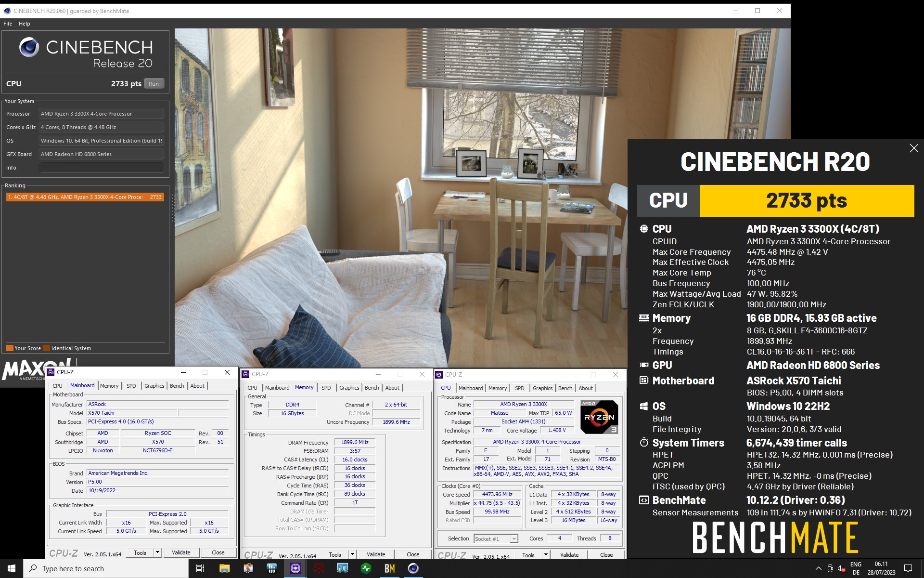
Task: Click the brown Identical System legend swatch
Action: pyautogui.click(x=46, y=348)
